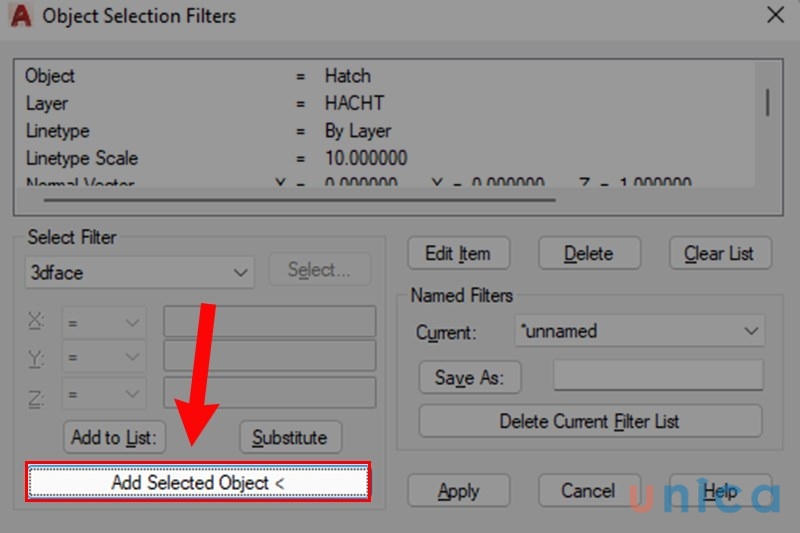800x533 pixels.
Task: Close the Object Selection Filters dialog
Action: (x=775, y=15)
